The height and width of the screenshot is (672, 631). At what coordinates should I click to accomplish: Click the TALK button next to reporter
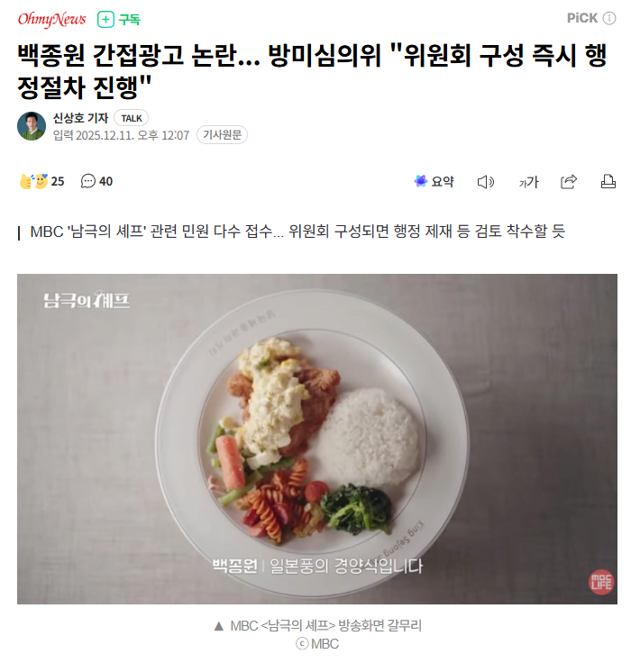pyautogui.click(x=132, y=118)
